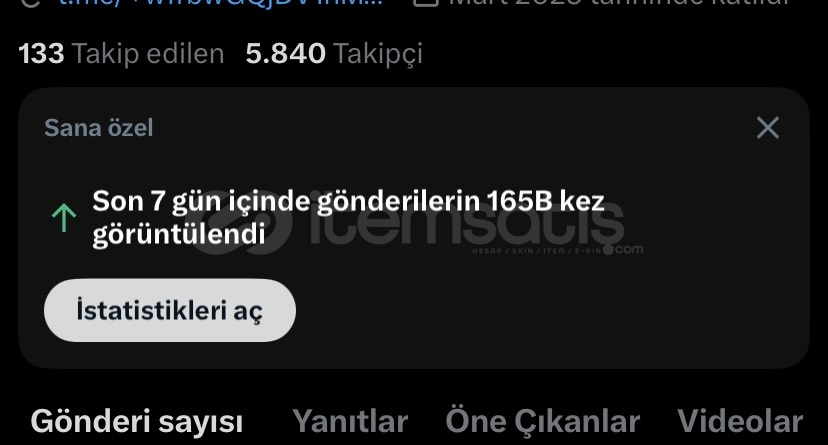Image resolution: width=828 pixels, height=445 pixels.
Task: Tap the word görüntülendi in the card
Action: click(179, 234)
